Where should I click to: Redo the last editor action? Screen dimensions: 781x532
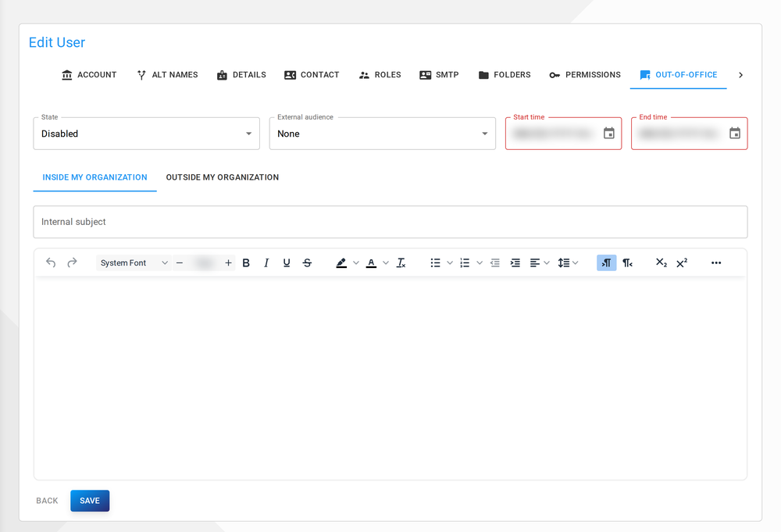(x=72, y=262)
